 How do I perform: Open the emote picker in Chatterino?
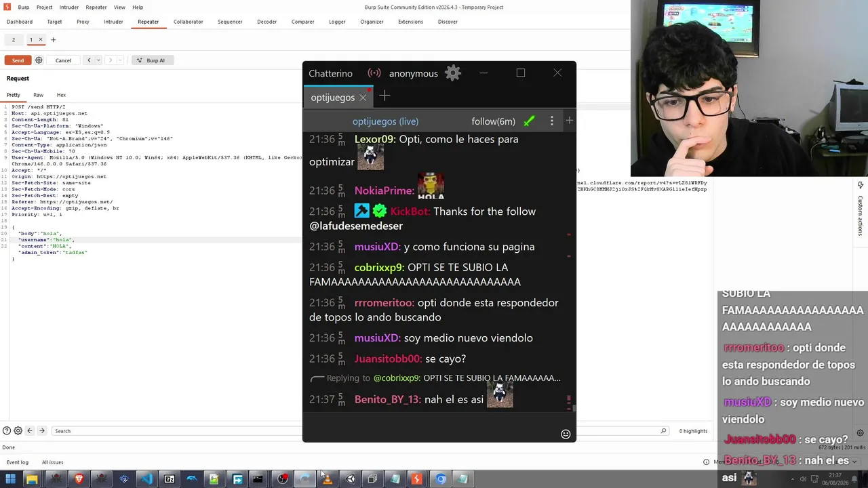(x=566, y=434)
